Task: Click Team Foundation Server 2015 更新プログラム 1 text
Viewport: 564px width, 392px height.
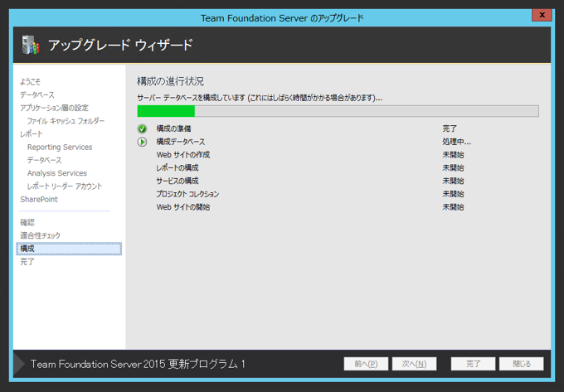Action: (x=138, y=364)
